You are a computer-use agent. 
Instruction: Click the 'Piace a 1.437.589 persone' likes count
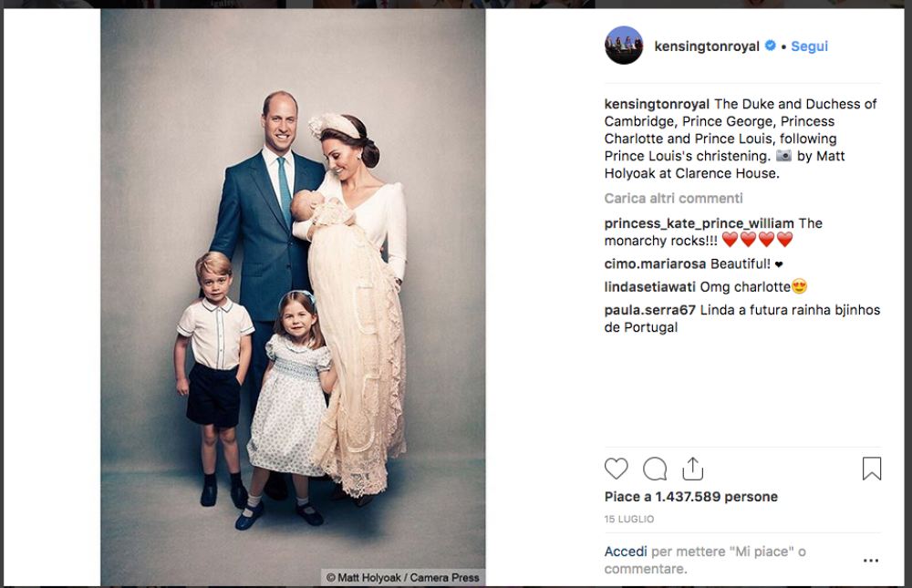690,497
